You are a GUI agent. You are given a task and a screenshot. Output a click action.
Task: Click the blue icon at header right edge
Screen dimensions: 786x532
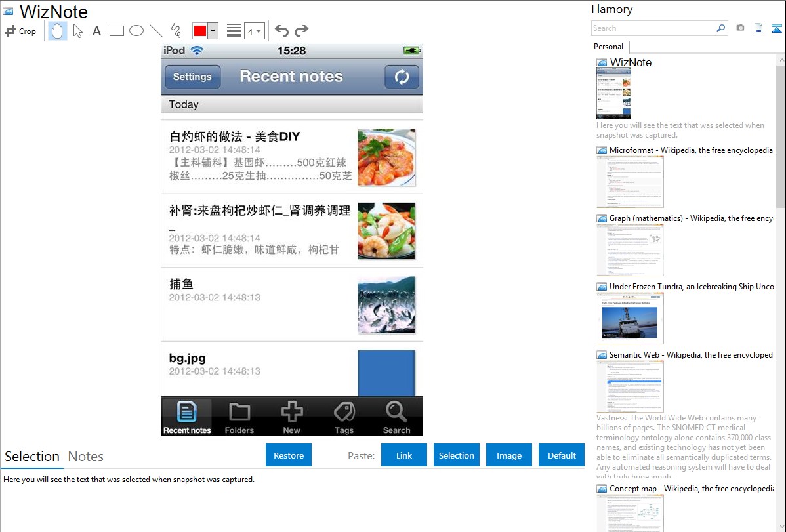tap(776, 28)
